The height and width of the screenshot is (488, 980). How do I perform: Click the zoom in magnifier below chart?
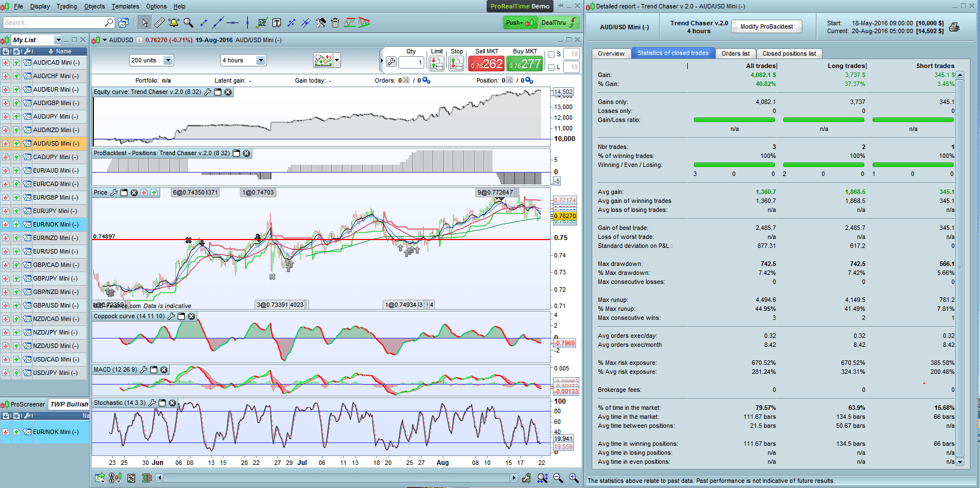[x=573, y=478]
